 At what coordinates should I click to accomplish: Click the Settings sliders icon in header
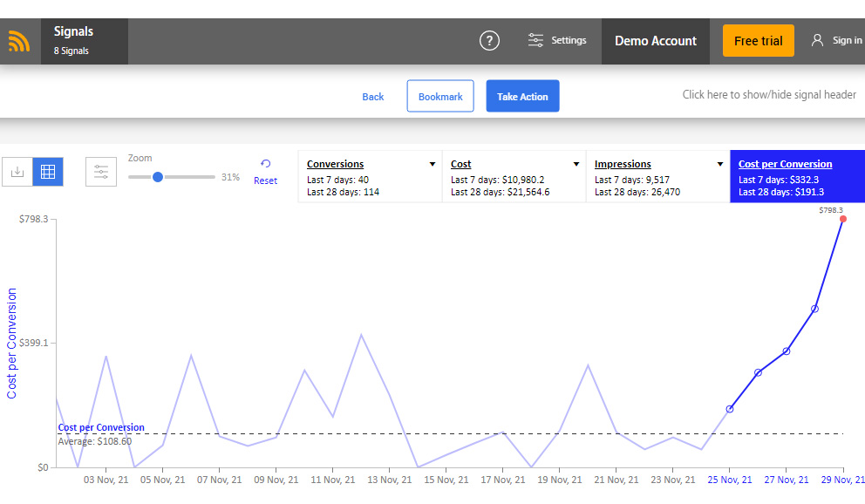pyautogui.click(x=535, y=40)
